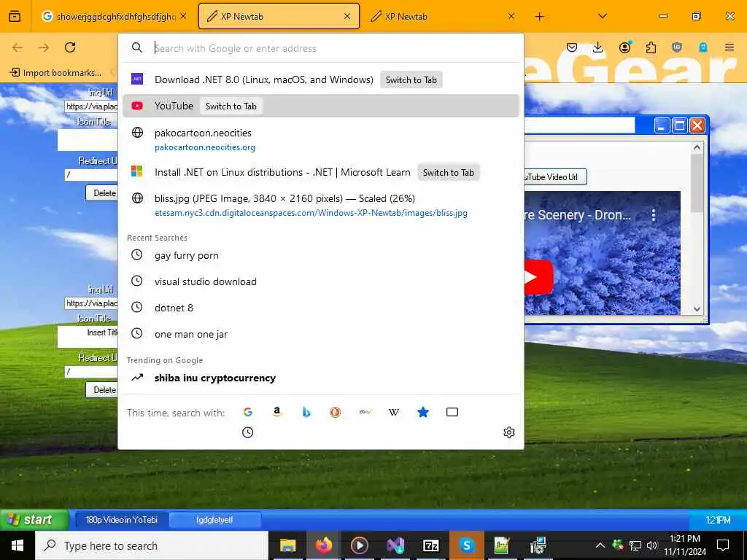Select the bliss.jpg JPEG Image suggestion

[x=321, y=205]
